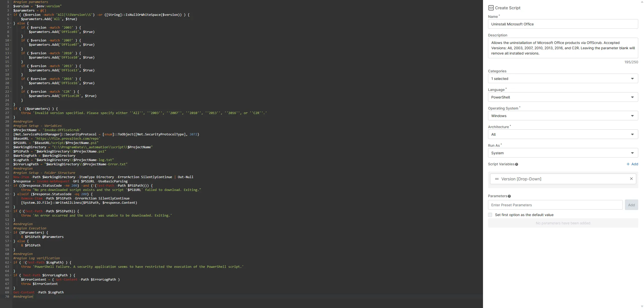Add a new script variable
644x308 pixels.
point(632,164)
